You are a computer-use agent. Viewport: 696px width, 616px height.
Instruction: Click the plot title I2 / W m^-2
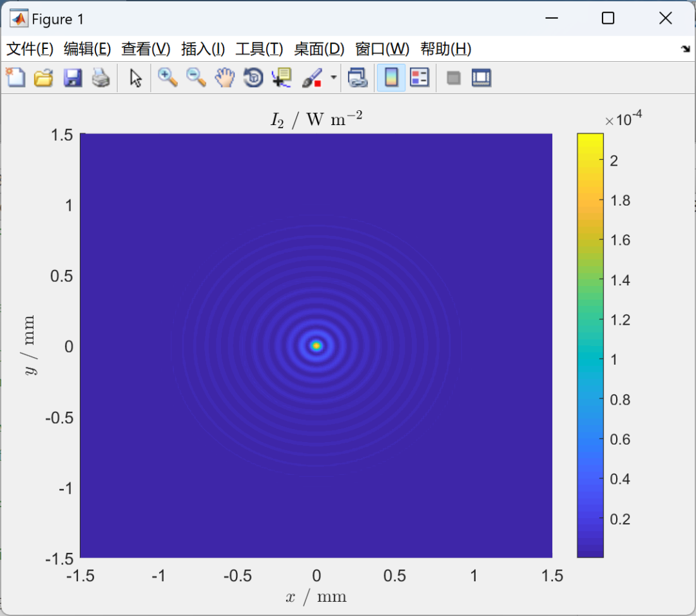click(316, 119)
